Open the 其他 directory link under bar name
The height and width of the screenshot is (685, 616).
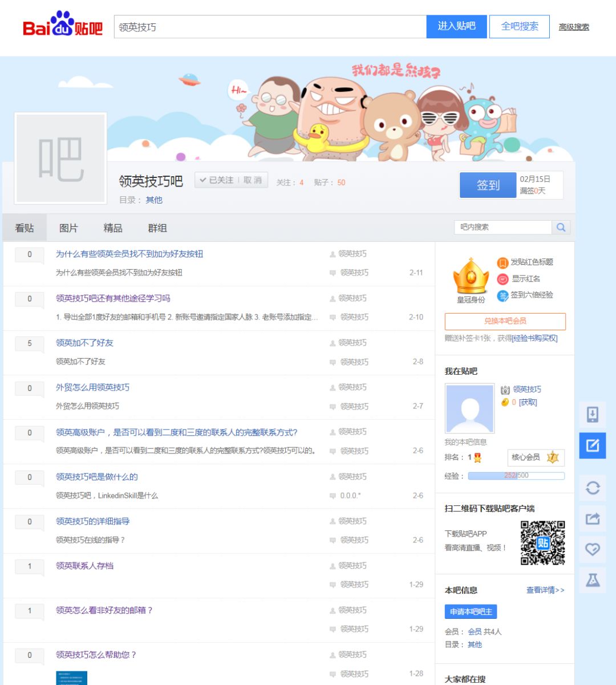click(x=154, y=200)
